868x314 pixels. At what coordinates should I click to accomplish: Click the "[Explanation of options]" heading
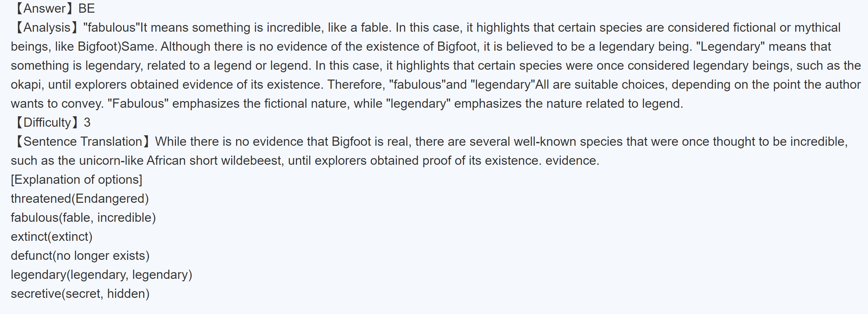point(77,179)
